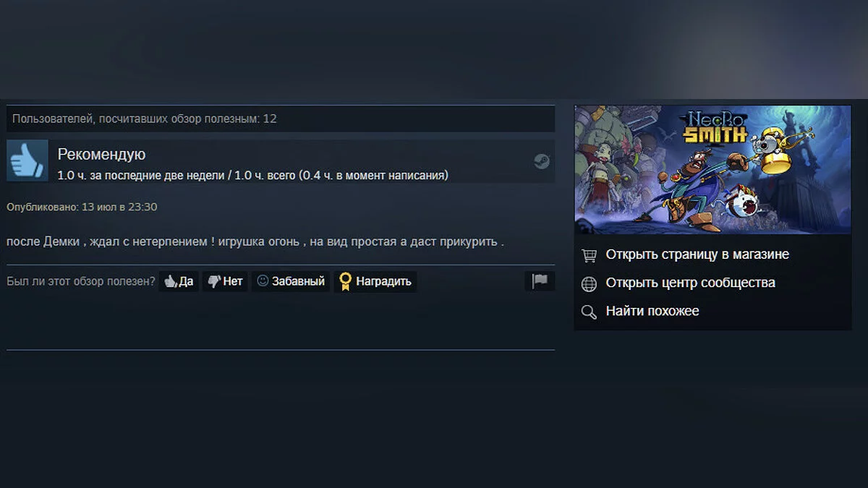Screen dimensions: 868x488
Task: Open the Наградить award menu
Action: [375, 281]
